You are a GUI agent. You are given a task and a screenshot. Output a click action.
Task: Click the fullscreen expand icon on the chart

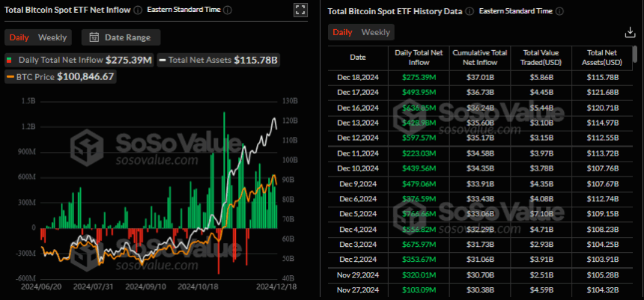click(x=300, y=10)
